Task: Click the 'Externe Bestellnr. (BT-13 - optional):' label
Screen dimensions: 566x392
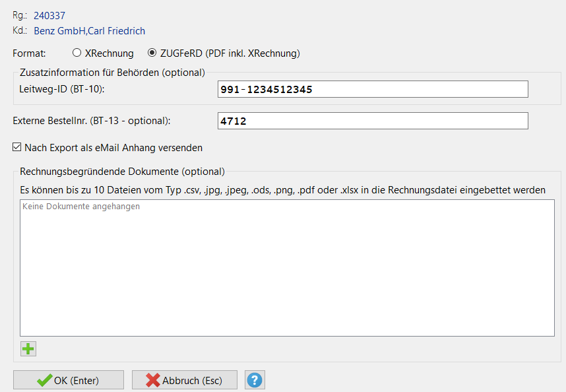Action: 92,120
